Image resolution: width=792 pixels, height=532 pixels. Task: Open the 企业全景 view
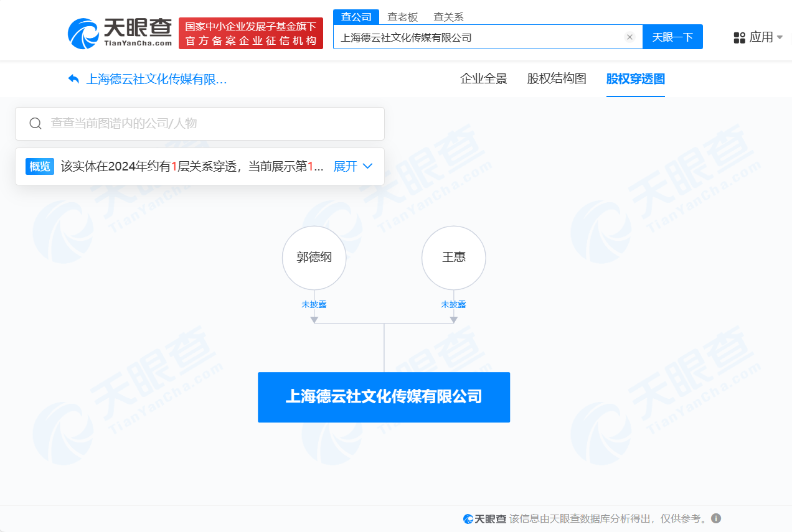coord(483,78)
